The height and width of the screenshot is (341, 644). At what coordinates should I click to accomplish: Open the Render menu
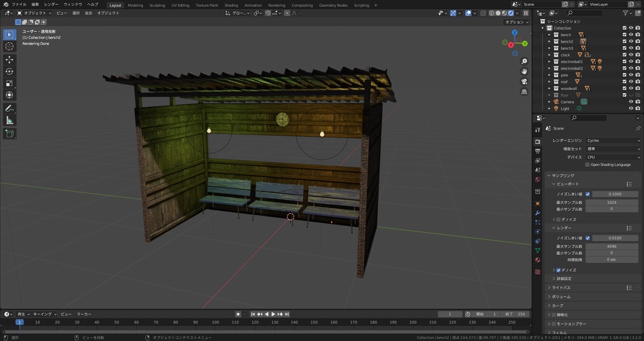click(52, 4)
